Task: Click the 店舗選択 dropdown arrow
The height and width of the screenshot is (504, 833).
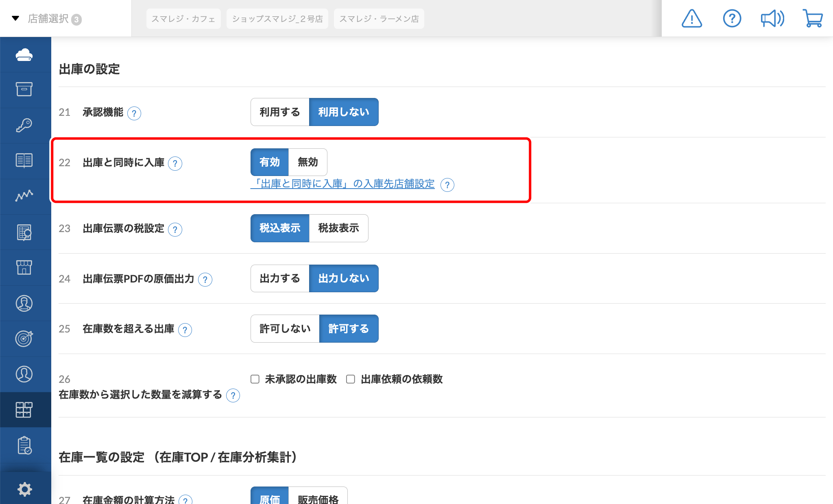Action: [15, 18]
